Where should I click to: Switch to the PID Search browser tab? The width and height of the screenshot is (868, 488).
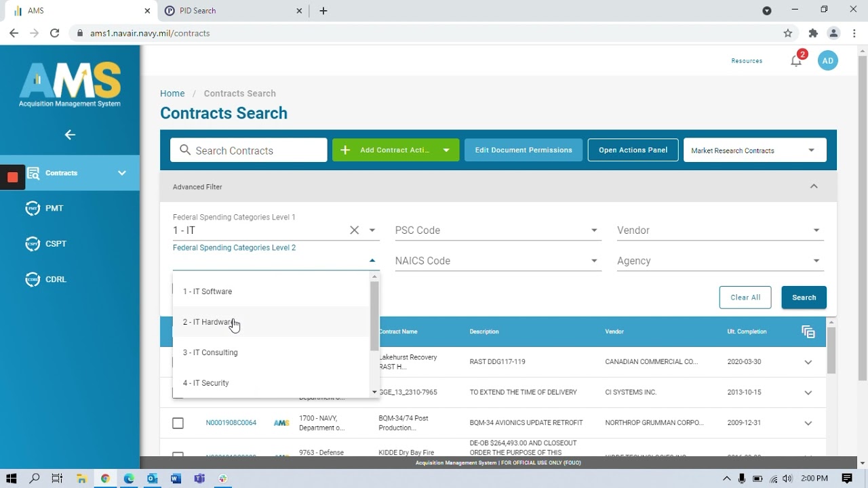pos(231,11)
